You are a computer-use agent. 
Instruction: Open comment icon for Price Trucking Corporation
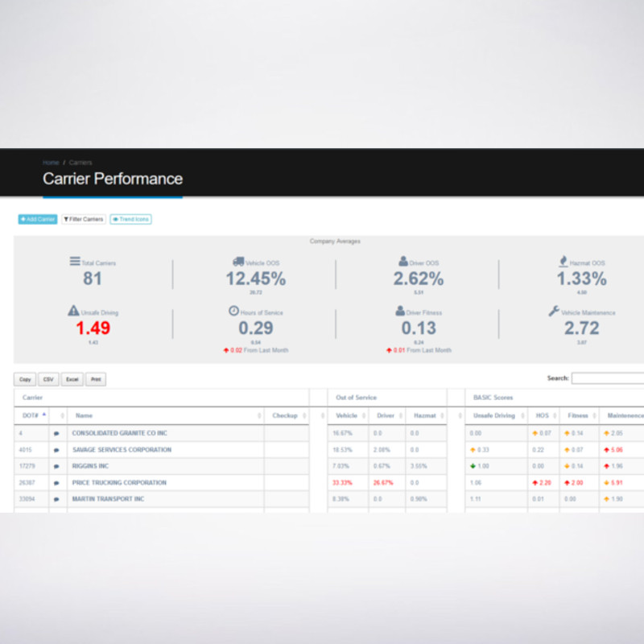click(56, 483)
